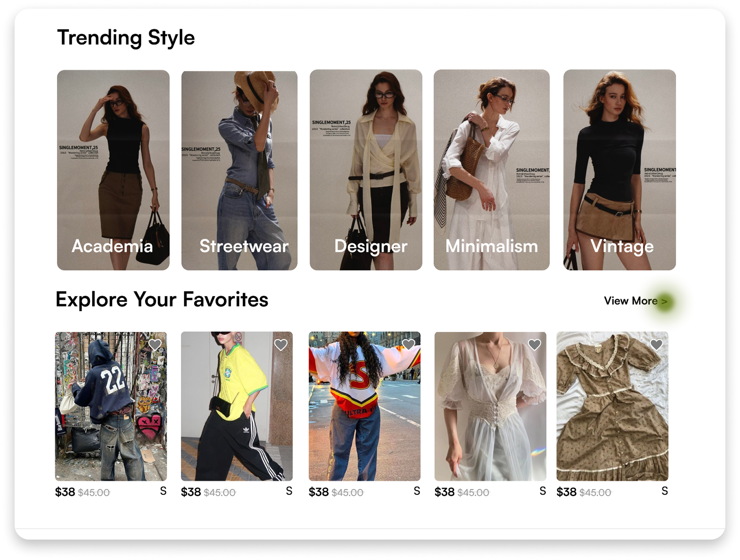Image resolution: width=740 pixels, height=560 pixels.
Task: Favorite the sheer white lace robe
Action: [x=534, y=345]
